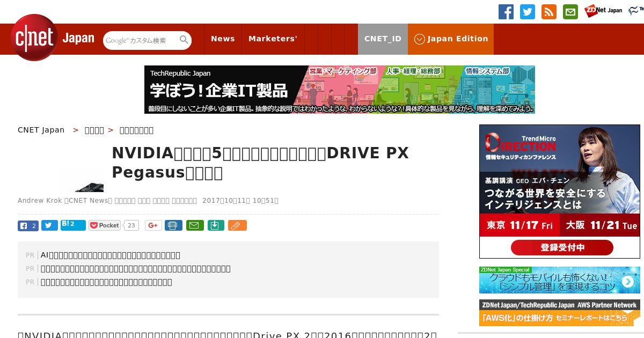This screenshot has width=644, height=338.
Task: Open the RSS feed icon in header
Action: click(x=549, y=12)
